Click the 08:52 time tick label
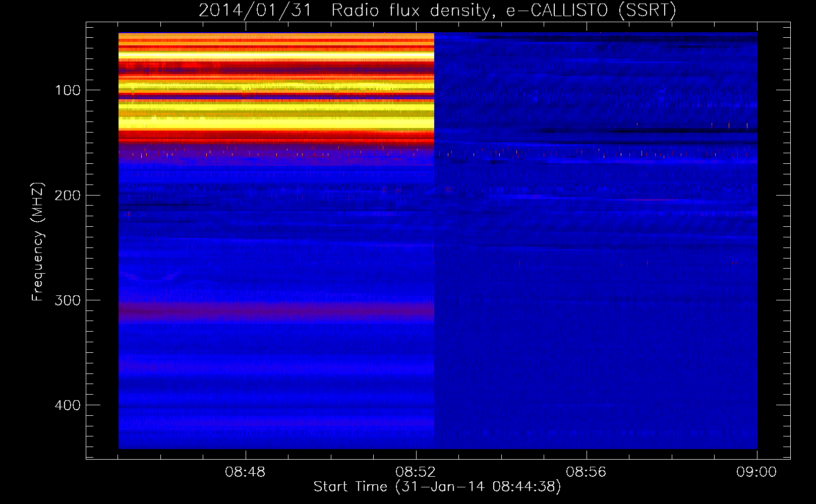This screenshot has height=504, width=816. [x=416, y=472]
